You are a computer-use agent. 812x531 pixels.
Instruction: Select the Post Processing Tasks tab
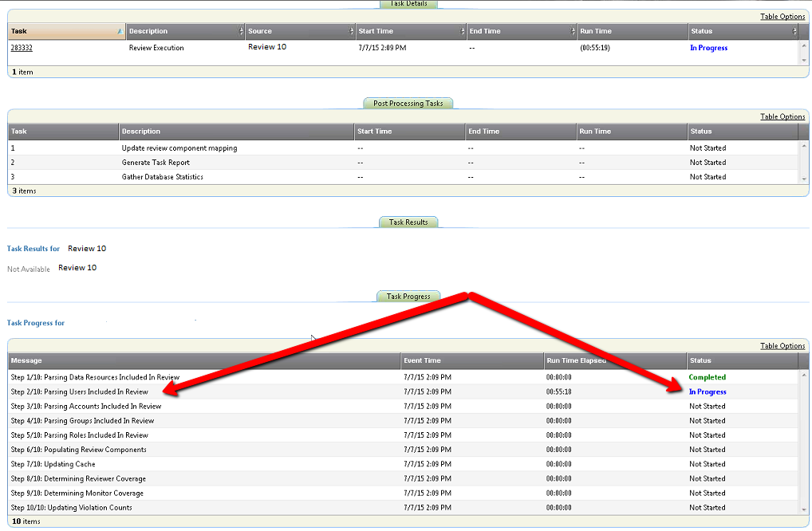coord(408,104)
